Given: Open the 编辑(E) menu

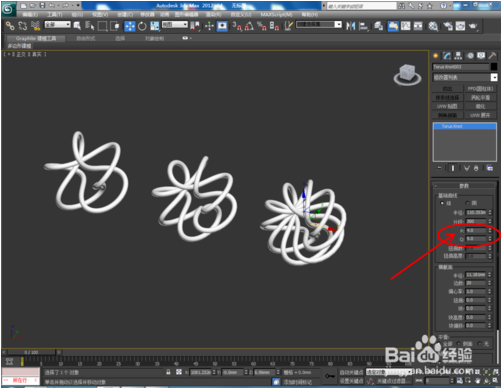Looking at the screenshot, I should [30, 15].
